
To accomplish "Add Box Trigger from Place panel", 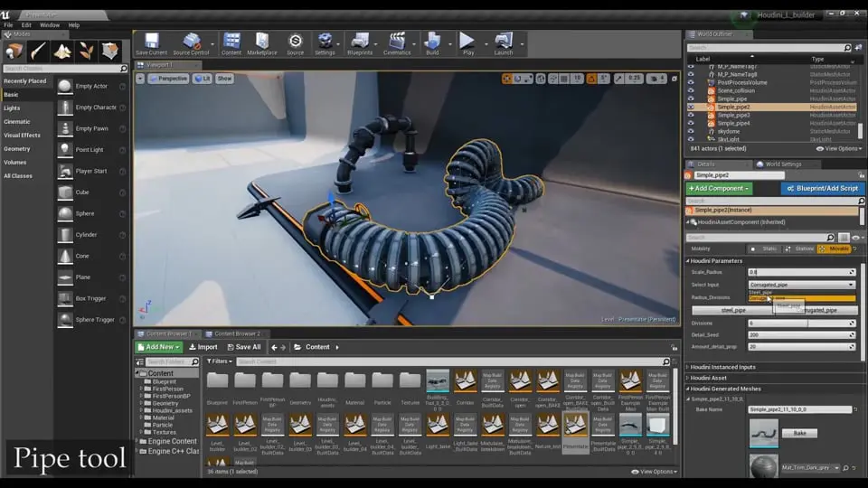I will [x=91, y=298].
